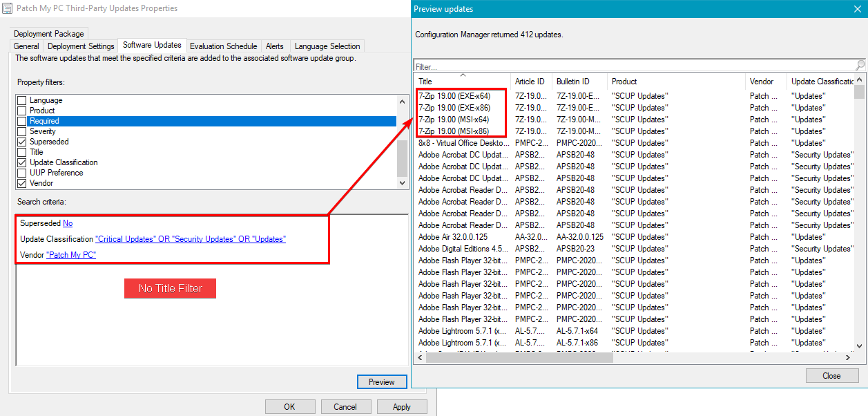Viewport: 868px width, 416px height.
Task: Switch to the Deployment Package tab
Action: (x=49, y=33)
